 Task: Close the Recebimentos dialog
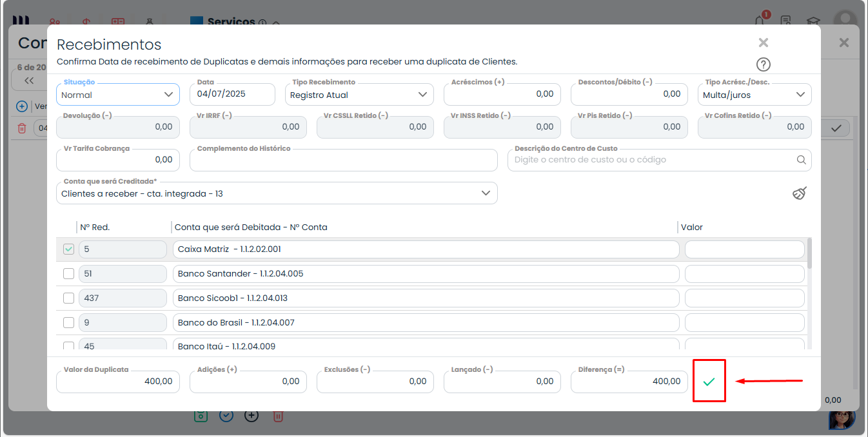(x=764, y=43)
